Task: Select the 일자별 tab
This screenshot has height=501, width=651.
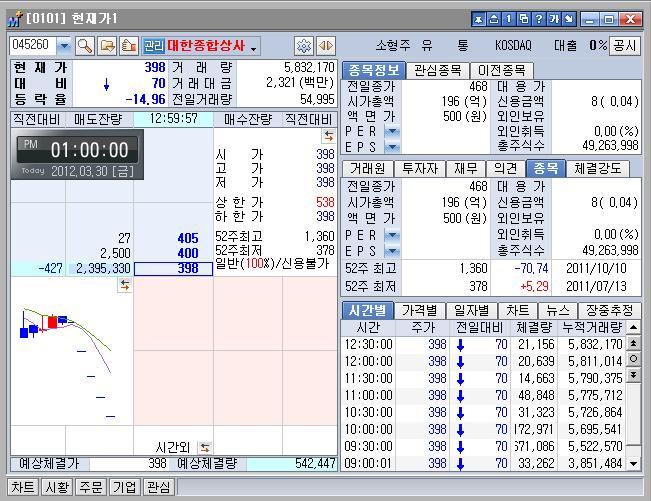Action: coord(471,310)
